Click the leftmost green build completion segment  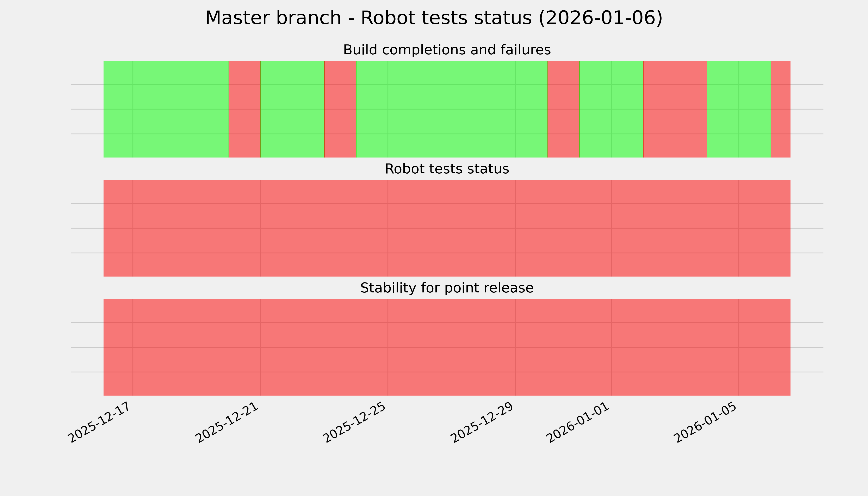click(166, 109)
